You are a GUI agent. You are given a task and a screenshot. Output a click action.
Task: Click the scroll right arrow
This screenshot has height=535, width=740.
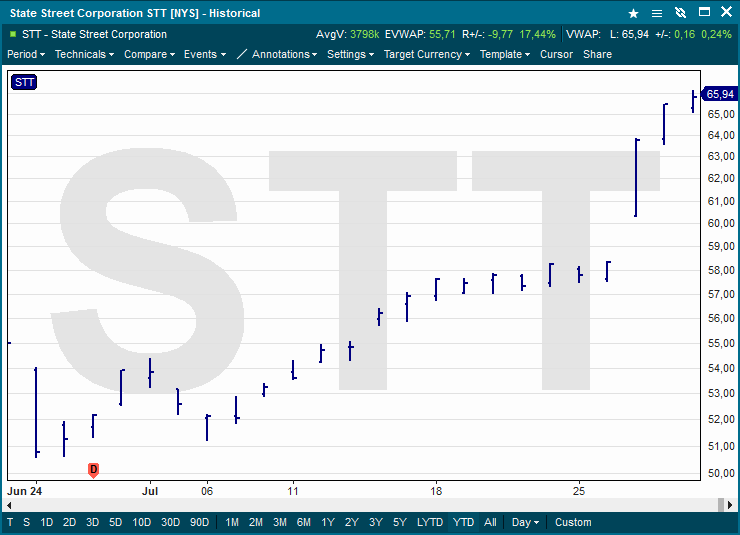(x=730, y=505)
